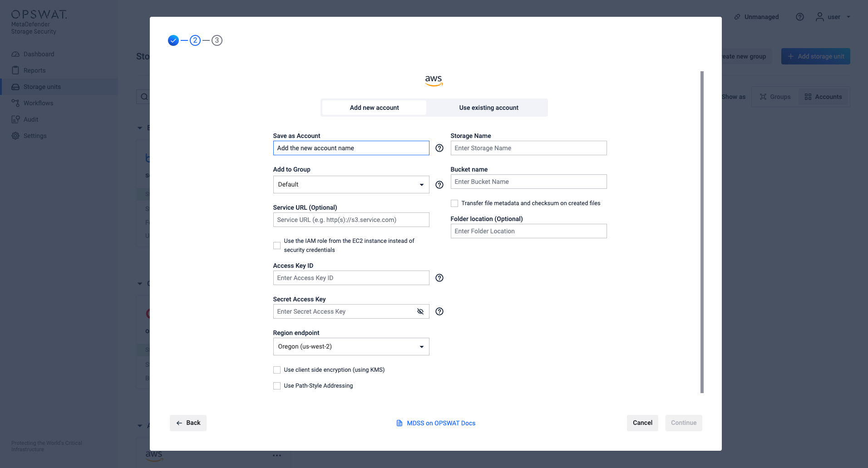Enable IAM role from EC2 instance checkbox
868x468 pixels.
(277, 246)
